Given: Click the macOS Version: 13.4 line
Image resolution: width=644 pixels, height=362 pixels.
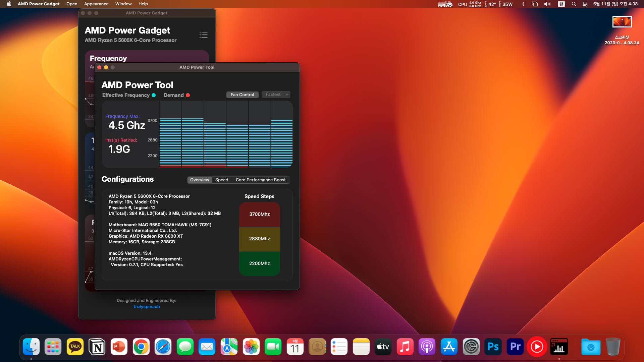Looking at the screenshot, I should pos(130,253).
